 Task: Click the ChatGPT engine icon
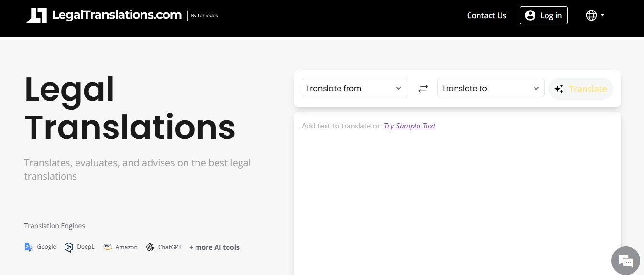[150, 247]
